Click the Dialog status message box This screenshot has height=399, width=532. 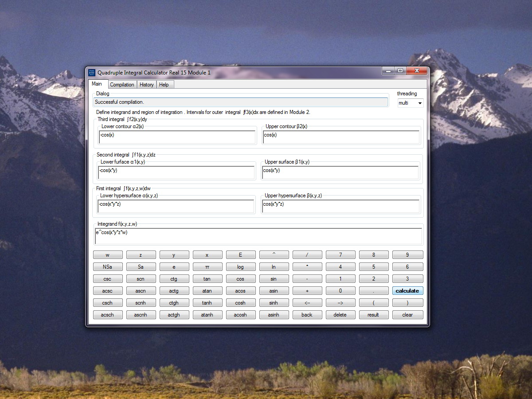click(x=241, y=102)
